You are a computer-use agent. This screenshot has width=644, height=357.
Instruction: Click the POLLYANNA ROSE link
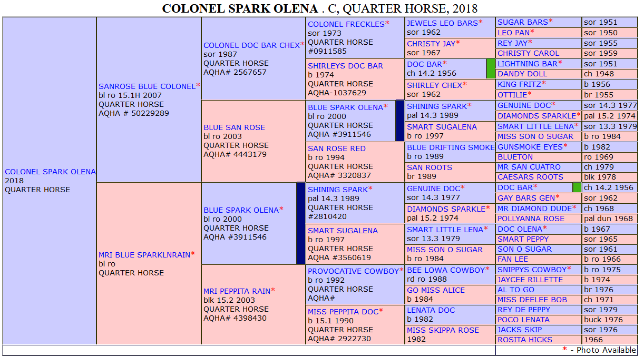(531, 219)
